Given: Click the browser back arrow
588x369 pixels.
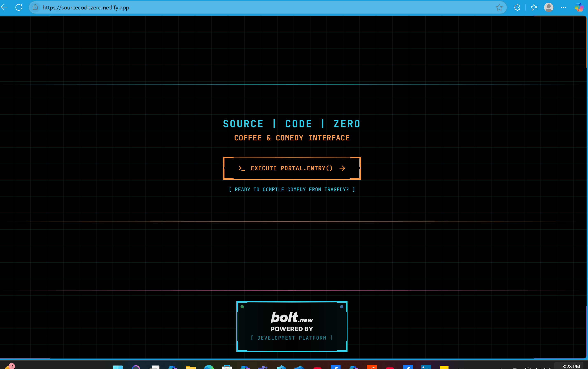Looking at the screenshot, I should (x=4, y=7).
